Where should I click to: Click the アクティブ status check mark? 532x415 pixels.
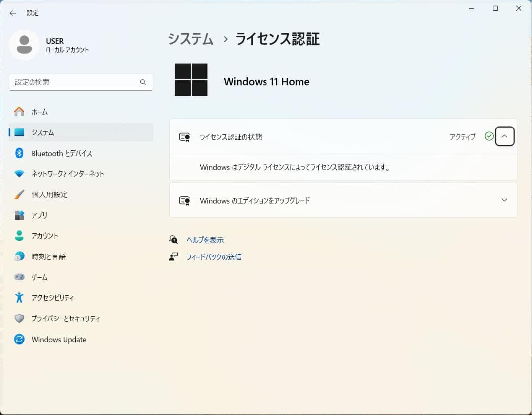point(489,136)
